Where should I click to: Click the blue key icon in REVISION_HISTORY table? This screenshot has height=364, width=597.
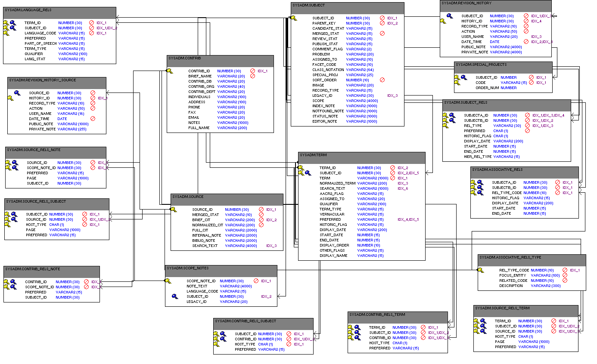click(449, 16)
